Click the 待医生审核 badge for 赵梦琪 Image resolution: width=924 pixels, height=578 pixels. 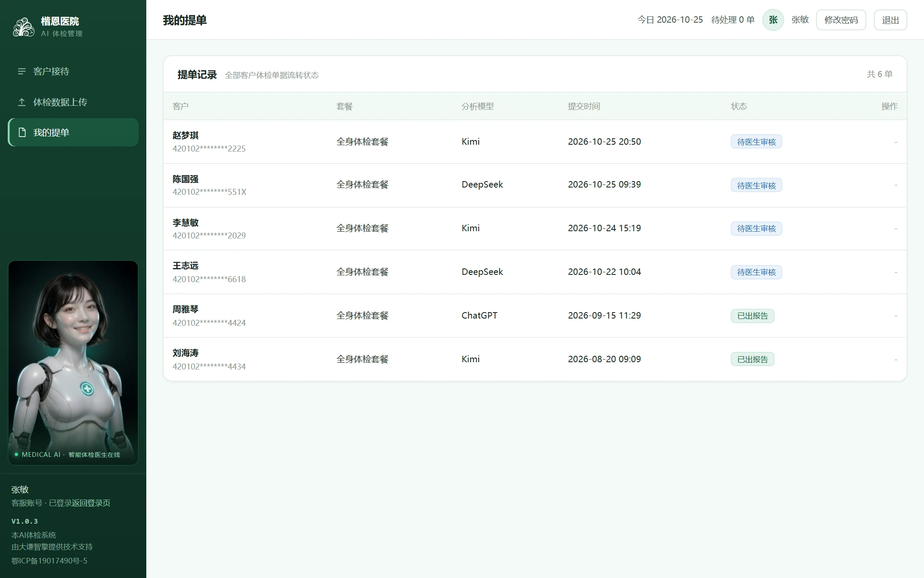(x=756, y=142)
